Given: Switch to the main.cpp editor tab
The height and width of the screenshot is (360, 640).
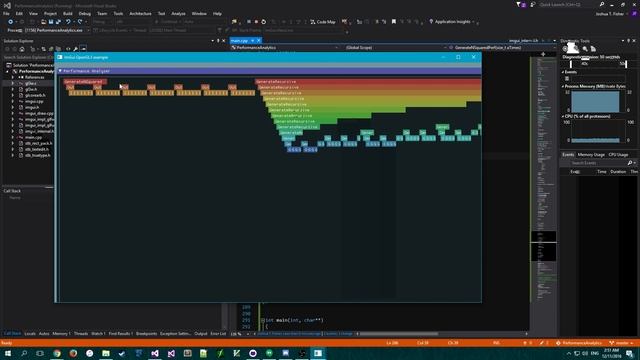Looking at the screenshot, I should pos(239,41).
